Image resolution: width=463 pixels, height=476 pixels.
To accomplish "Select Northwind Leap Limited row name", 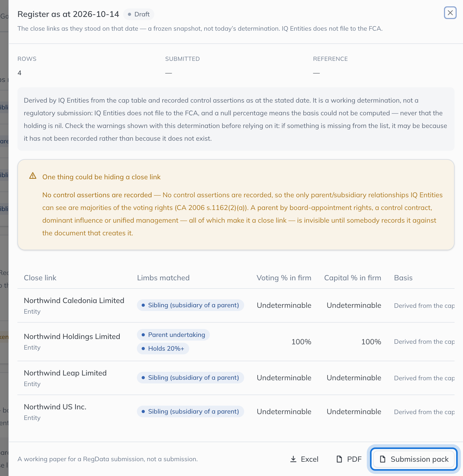I will click(65, 373).
